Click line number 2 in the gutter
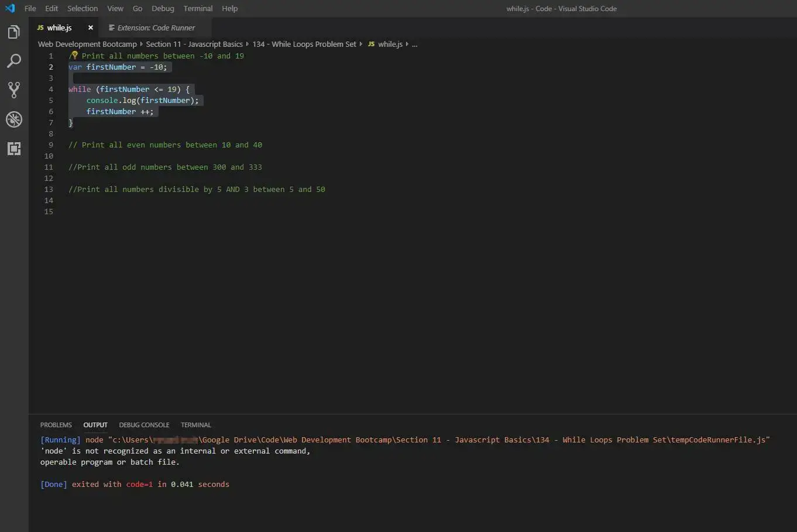The image size is (797, 532). coord(51,67)
